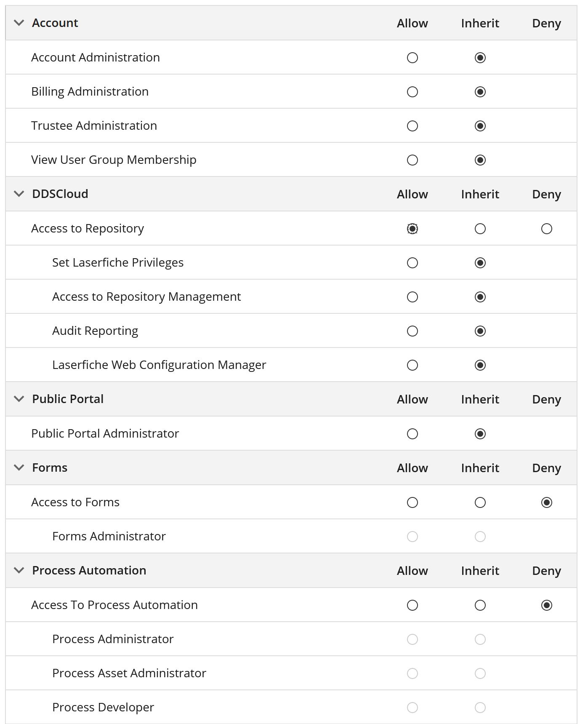Select Allow for Audit Reporting
The height and width of the screenshot is (724, 588).
click(412, 331)
